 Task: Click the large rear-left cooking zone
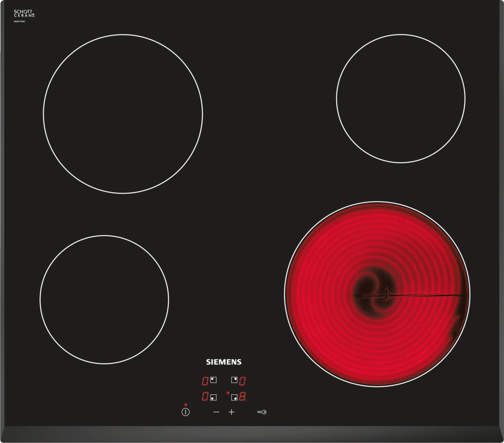123,114
